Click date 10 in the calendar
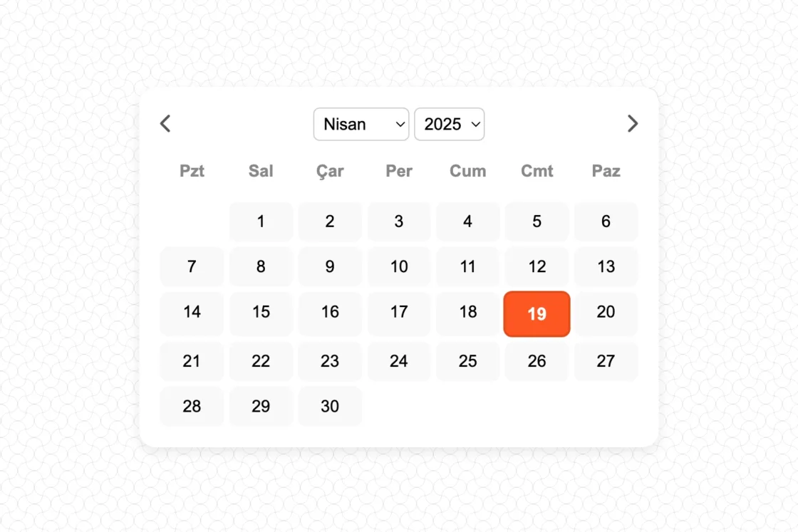This screenshot has height=532, width=798. (x=399, y=266)
